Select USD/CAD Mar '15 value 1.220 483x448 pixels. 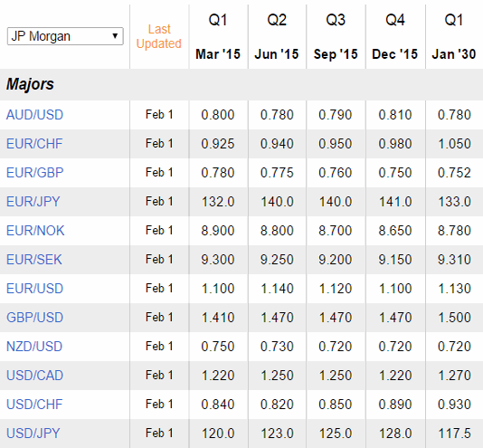pos(218,376)
